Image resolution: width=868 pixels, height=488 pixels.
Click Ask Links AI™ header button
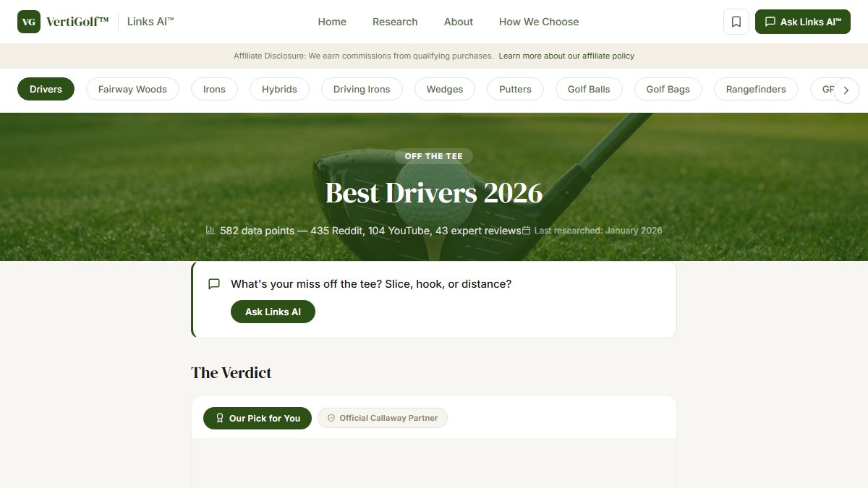click(803, 22)
